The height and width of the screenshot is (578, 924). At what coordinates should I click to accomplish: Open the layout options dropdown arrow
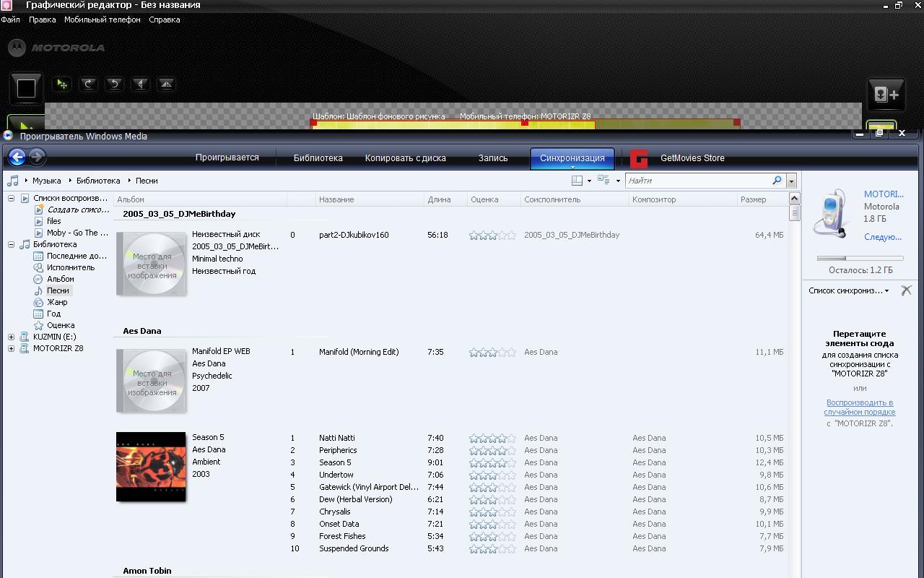pyautogui.click(x=589, y=181)
